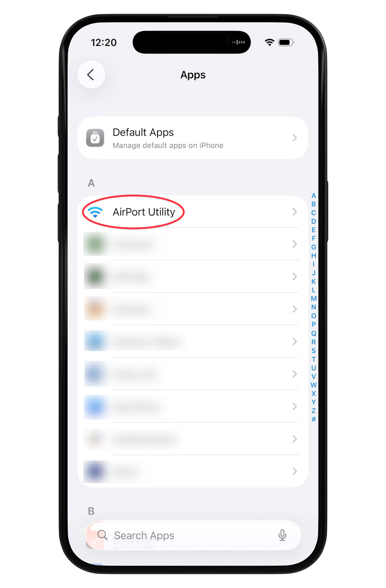Jump to letter S in index
This screenshot has width=386, height=588.
[x=314, y=351]
